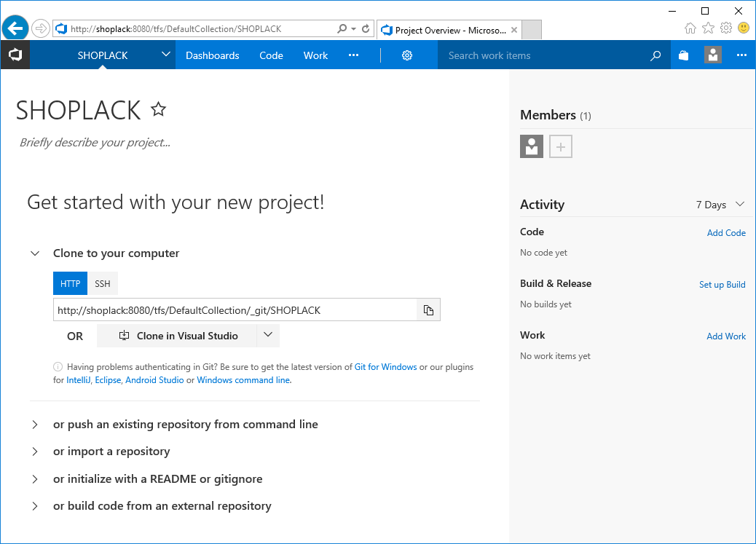756x544 pixels.
Task: Show more hubs via navigation ellipsis
Action: 353,55
